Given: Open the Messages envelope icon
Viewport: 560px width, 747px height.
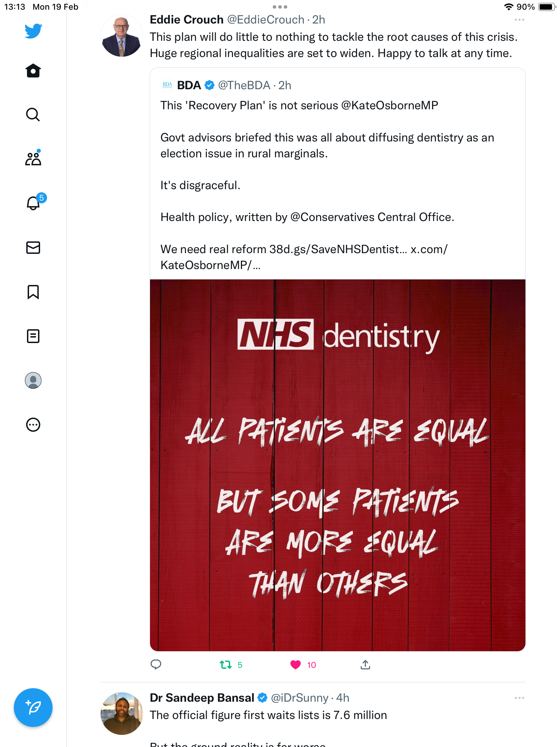Looking at the screenshot, I should [x=33, y=248].
